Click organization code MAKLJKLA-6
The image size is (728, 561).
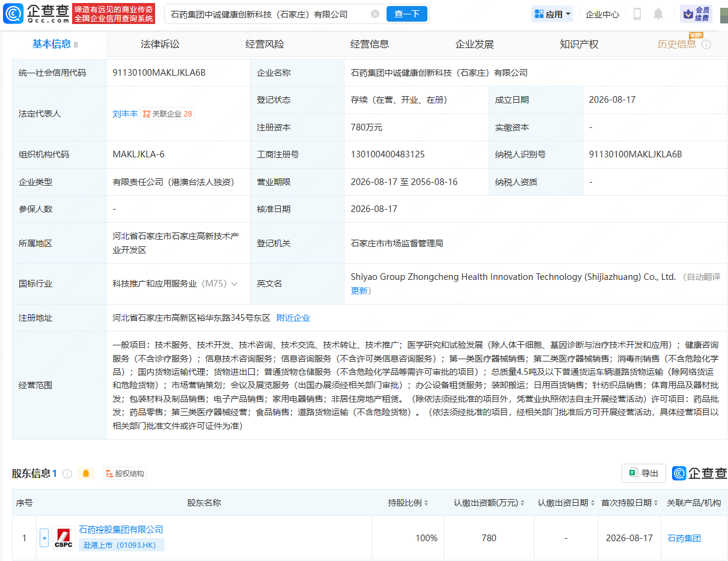[138, 154]
